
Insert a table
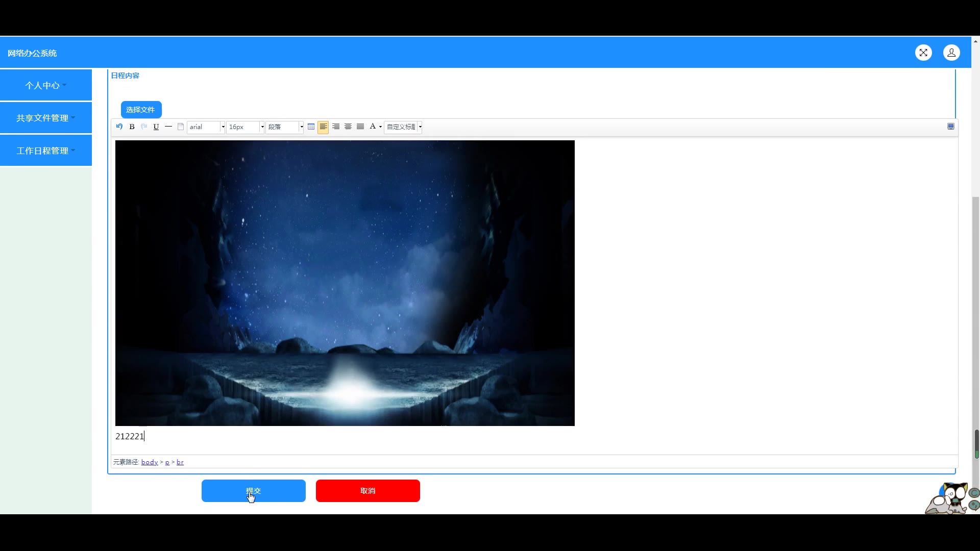tap(311, 127)
